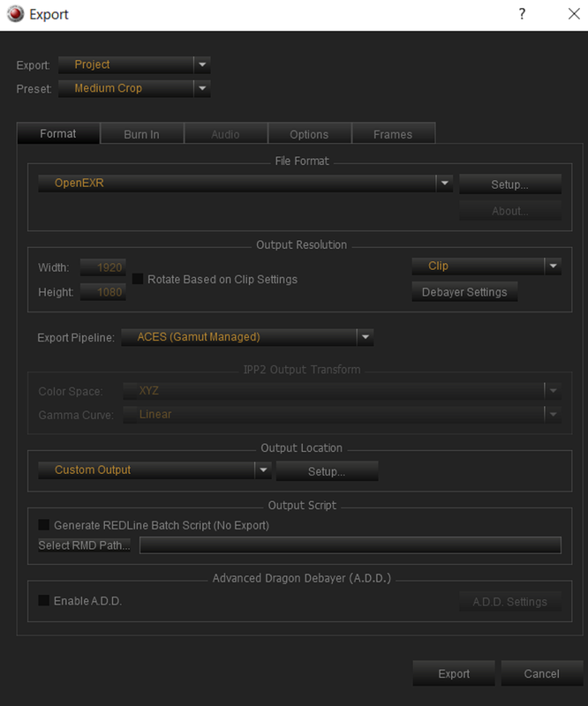This screenshot has height=706, width=588.
Task: Close the Export dialog window
Action: 574,14
